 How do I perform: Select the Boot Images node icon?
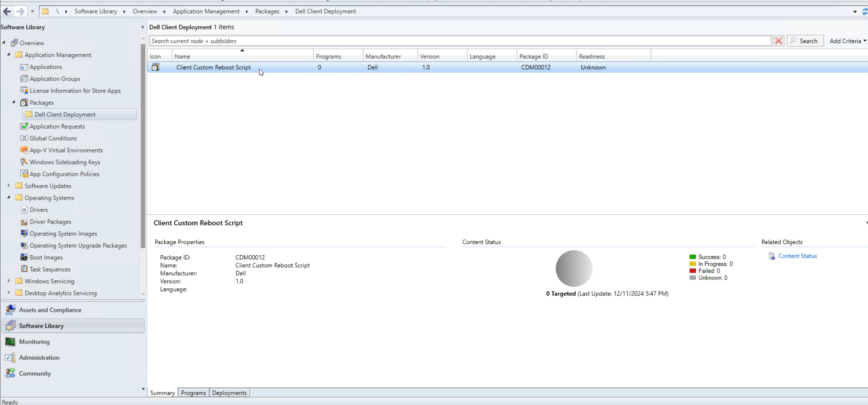[25, 257]
